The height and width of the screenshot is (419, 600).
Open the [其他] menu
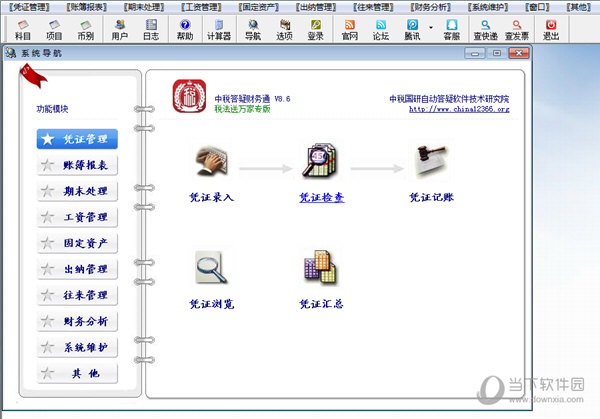[579, 7]
